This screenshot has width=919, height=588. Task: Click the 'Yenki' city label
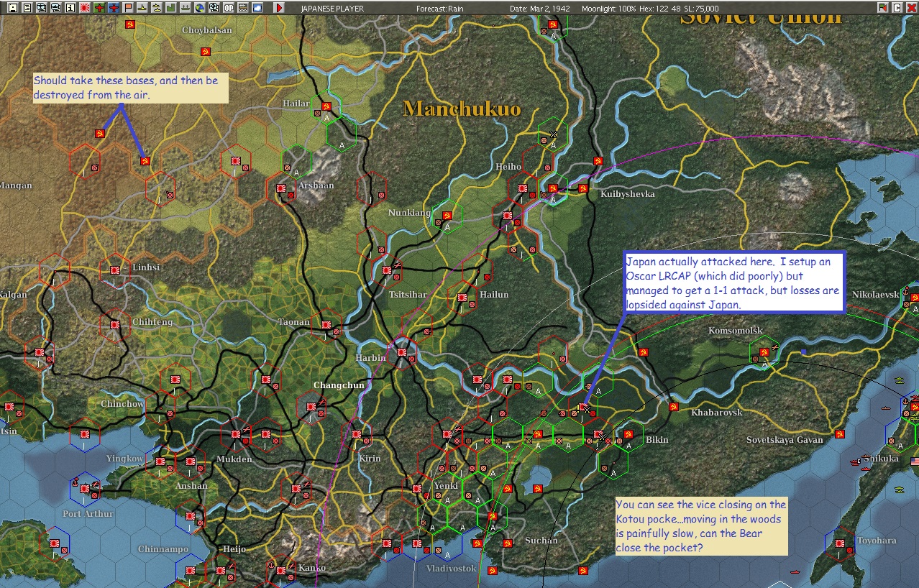(446, 486)
